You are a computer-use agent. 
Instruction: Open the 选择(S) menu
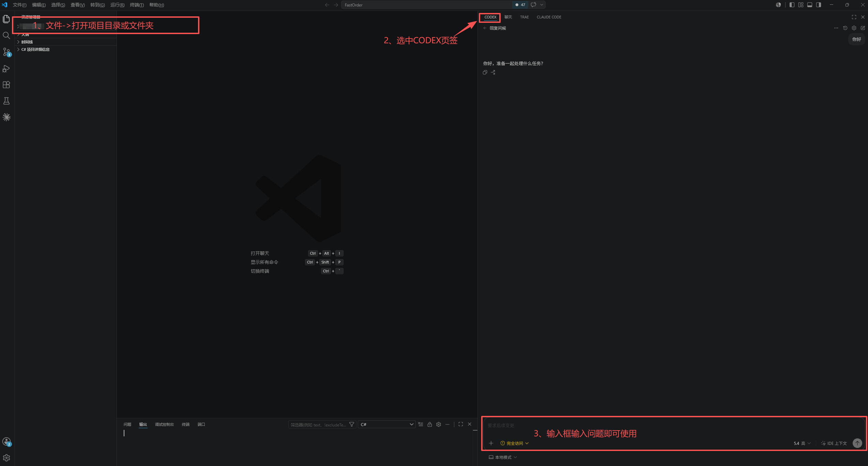coord(58,5)
